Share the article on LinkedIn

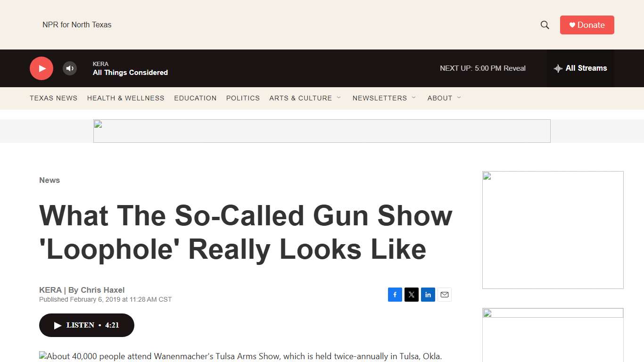point(428,294)
